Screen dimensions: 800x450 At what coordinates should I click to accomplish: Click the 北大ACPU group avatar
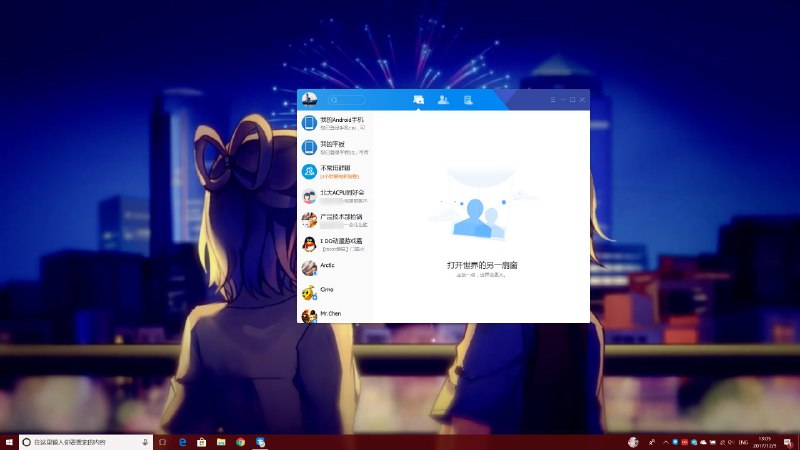(309, 196)
